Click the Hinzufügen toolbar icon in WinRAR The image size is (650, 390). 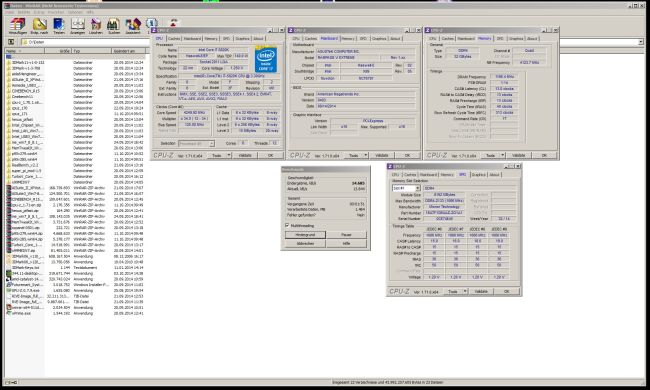click(x=17, y=26)
